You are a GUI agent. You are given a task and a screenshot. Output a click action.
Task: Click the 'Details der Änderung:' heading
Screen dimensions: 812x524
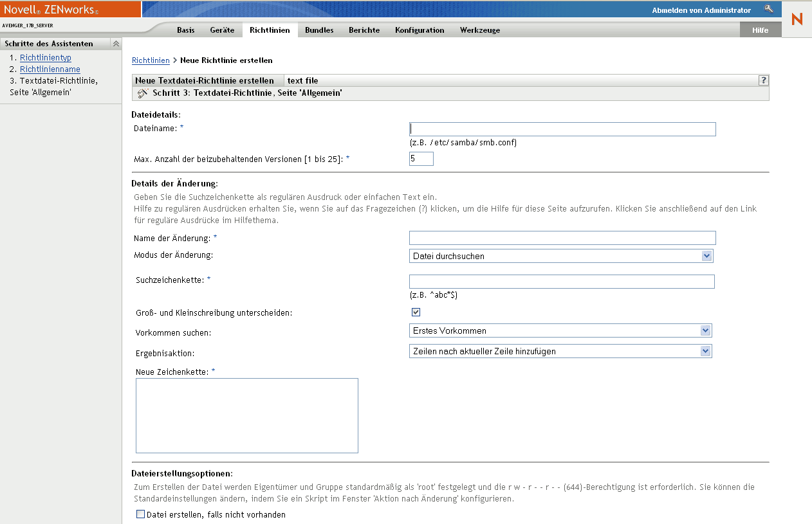(x=174, y=184)
